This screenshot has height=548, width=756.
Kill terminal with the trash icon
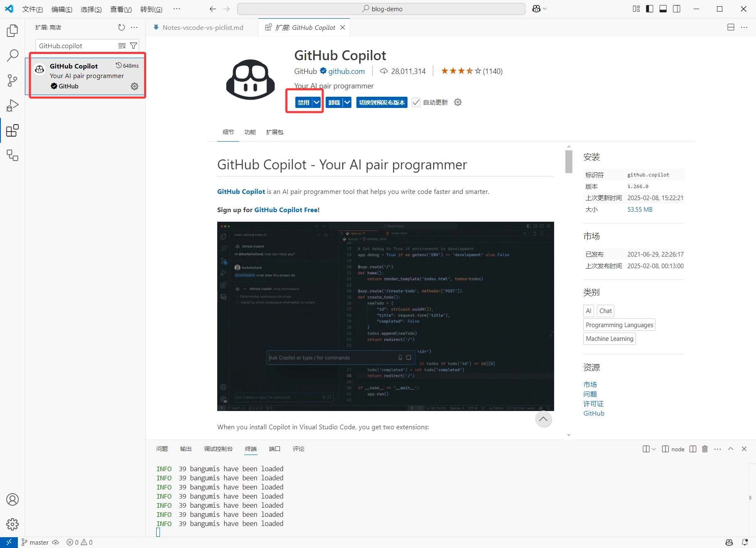point(705,449)
